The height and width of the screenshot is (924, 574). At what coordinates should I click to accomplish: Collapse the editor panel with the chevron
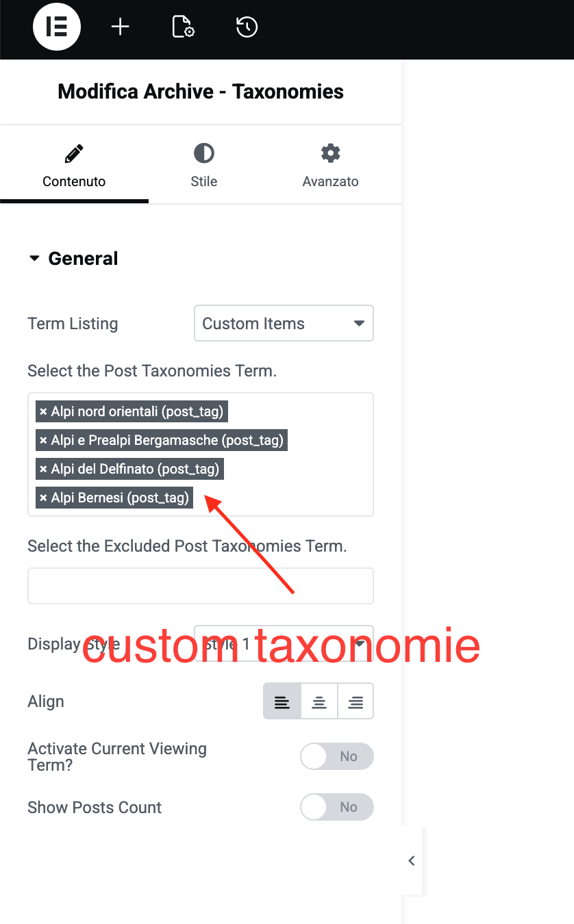[x=411, y=861]
